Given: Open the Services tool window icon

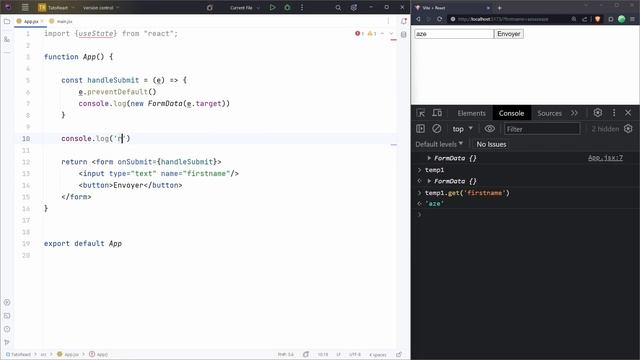Looking at the screenshot, I should point(7,302).
